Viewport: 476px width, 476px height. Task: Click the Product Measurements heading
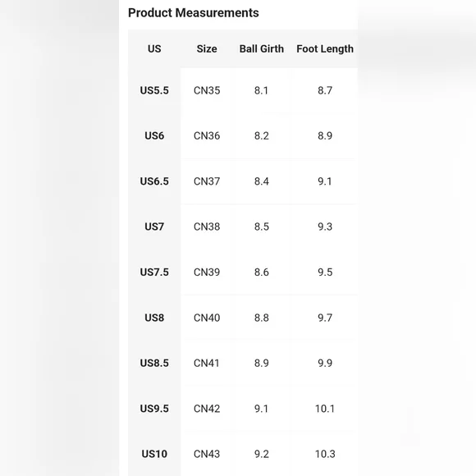point(194,13)
